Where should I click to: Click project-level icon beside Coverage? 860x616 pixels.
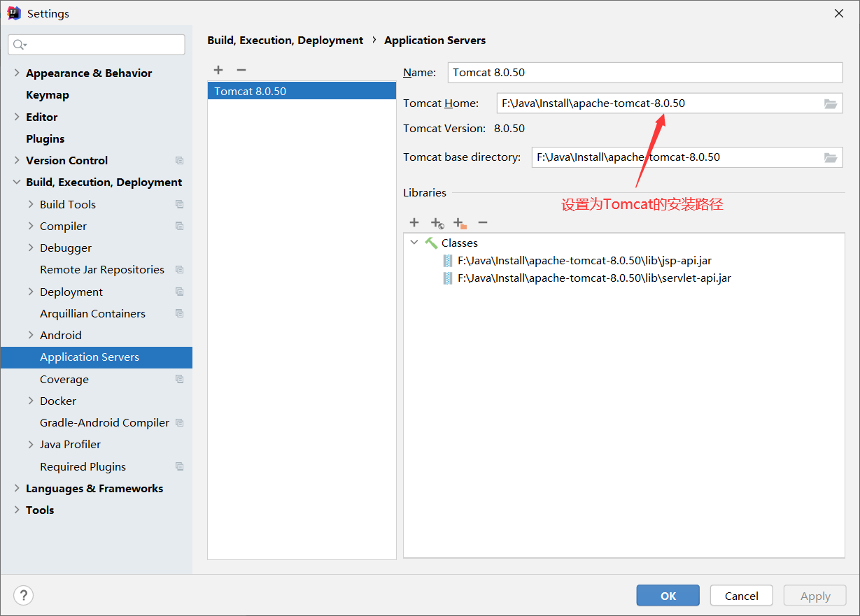point(180,379)
